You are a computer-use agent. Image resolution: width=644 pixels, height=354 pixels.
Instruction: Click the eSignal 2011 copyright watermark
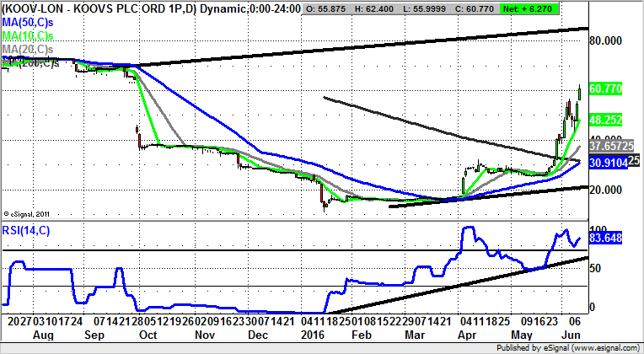29,213
